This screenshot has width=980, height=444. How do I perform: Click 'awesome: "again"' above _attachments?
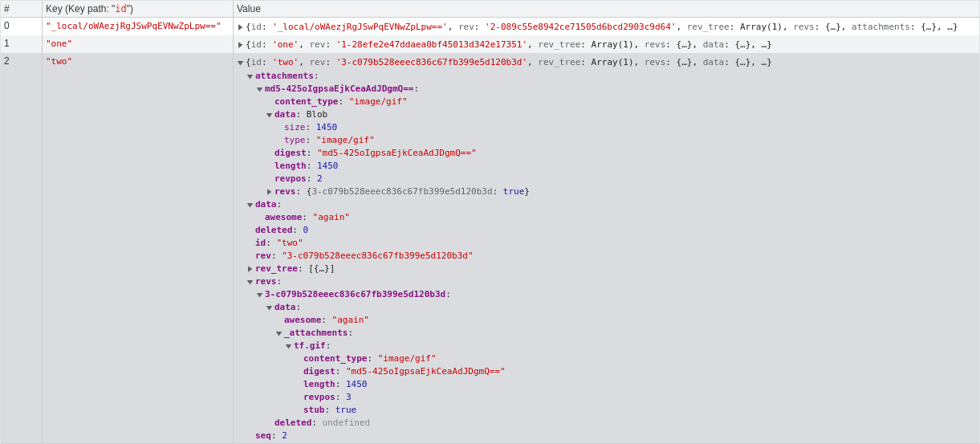tap(327, 320)
